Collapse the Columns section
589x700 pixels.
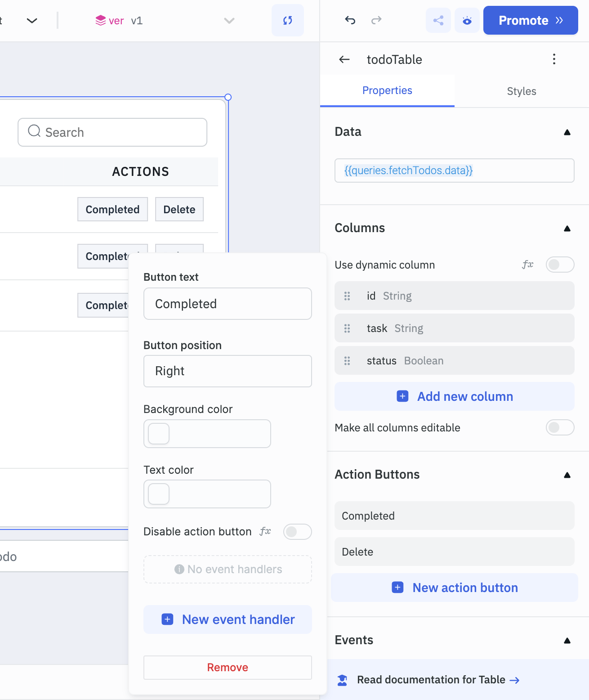point(567,228)
